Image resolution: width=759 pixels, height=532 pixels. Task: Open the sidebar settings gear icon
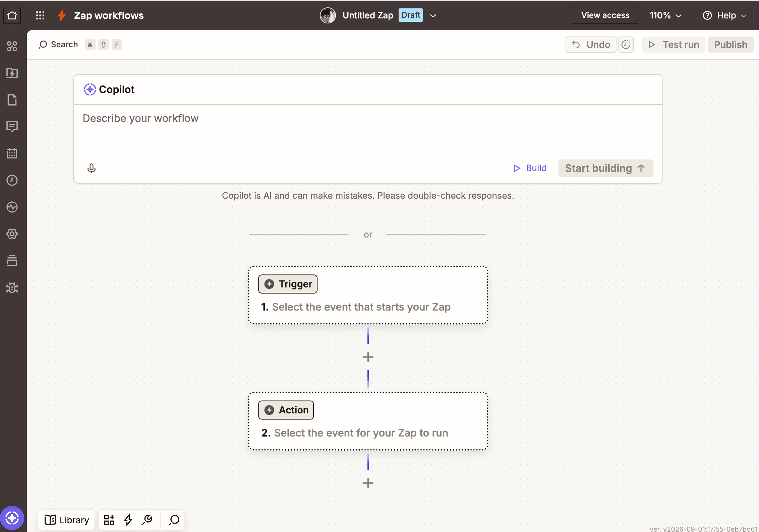coord(12,234)
